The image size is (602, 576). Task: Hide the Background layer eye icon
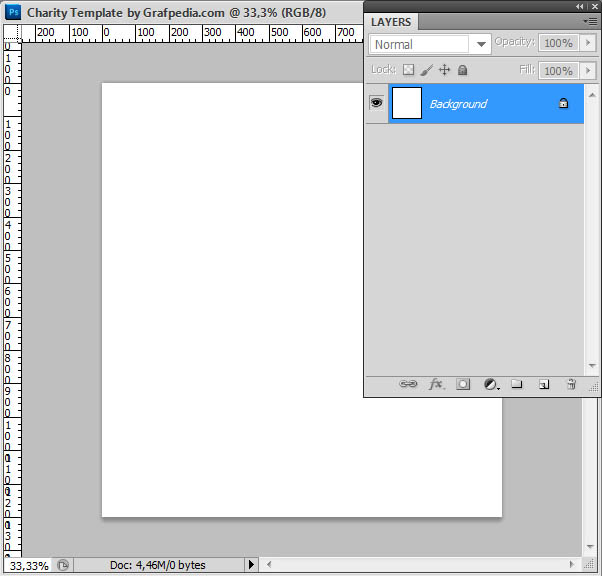click(x=376, y=103)
